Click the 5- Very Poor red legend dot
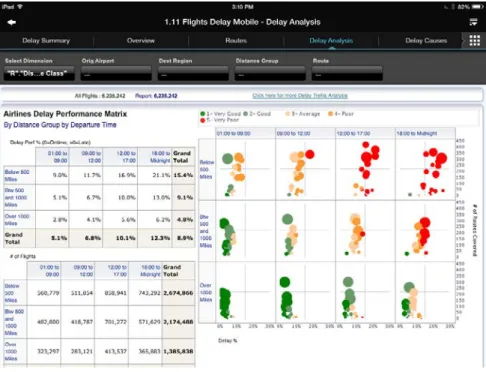This screenshot has width=486, height=372. point(202,120)
